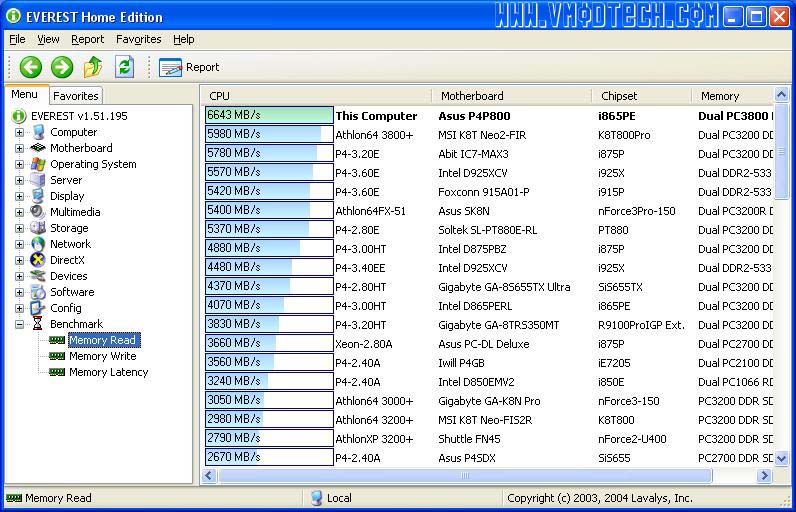Click the Asus P4P800 motherboard cell

(474, 116)
